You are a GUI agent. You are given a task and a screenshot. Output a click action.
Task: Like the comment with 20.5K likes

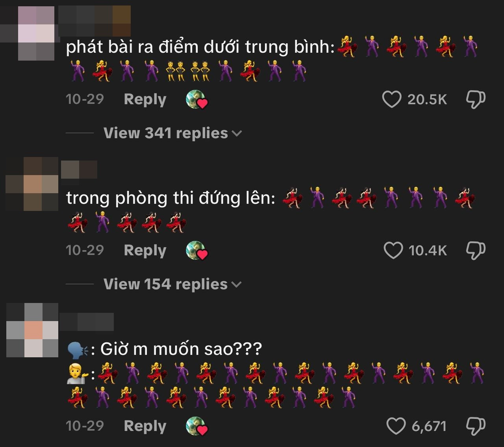pyautogui.click(x=392, y=99)
